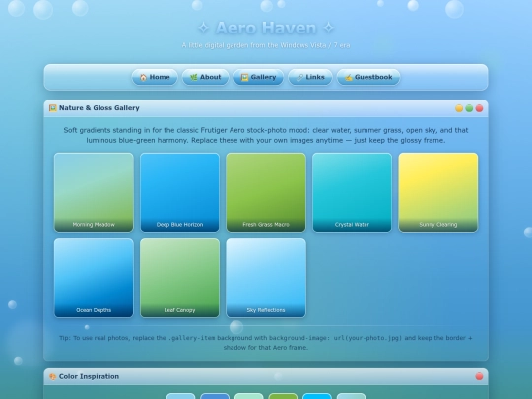Click the Aero Haven site title
This screenshot has width=532, height=399.
point(266,28)
